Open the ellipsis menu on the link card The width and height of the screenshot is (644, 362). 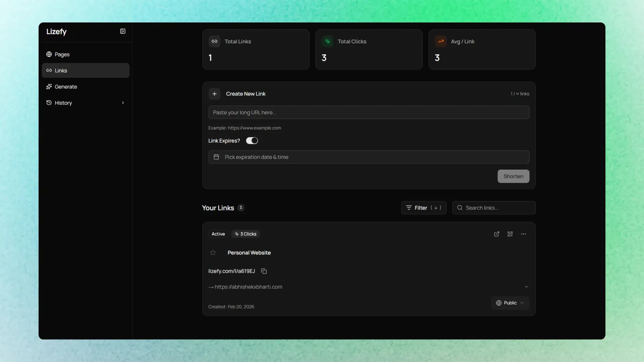[523, 234]
